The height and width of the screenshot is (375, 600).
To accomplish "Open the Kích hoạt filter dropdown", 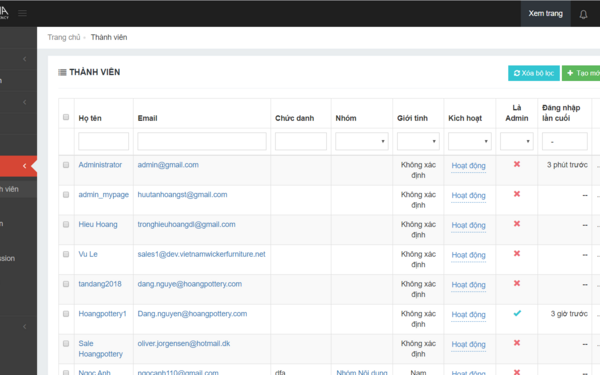I will coord(470,141).
